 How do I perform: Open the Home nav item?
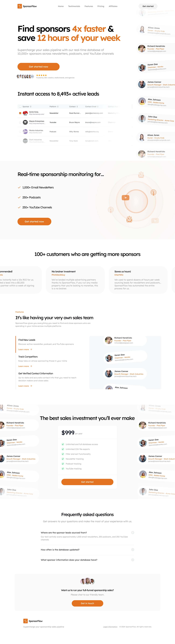point(61,6)
